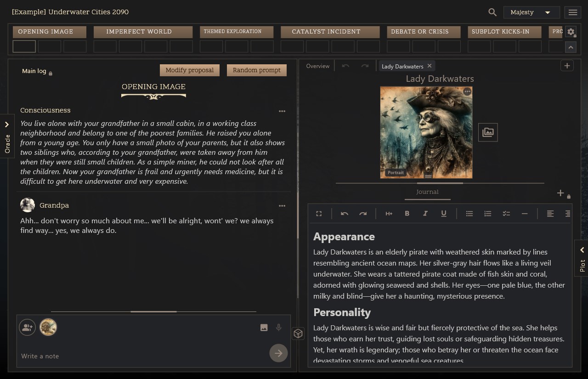Select the DEBATE OR CRISIS beat header
The height and width of the screenshot is (379, 588).
coord(424,32)
